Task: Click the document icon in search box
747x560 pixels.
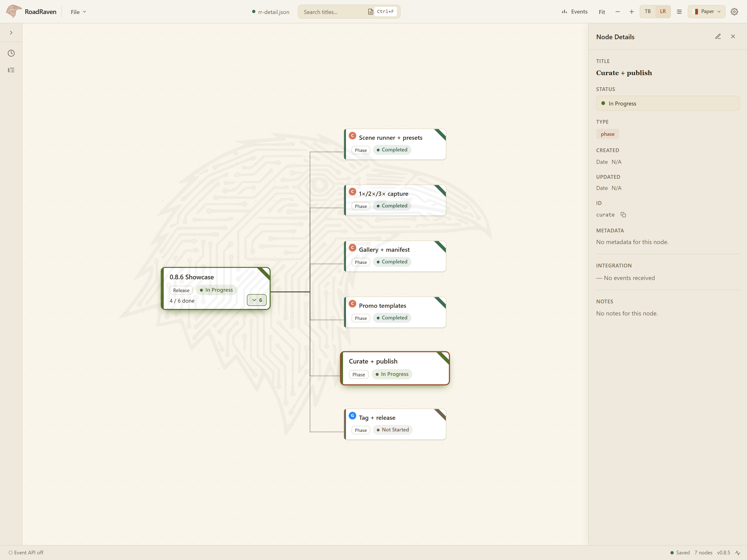Action: 370,12
